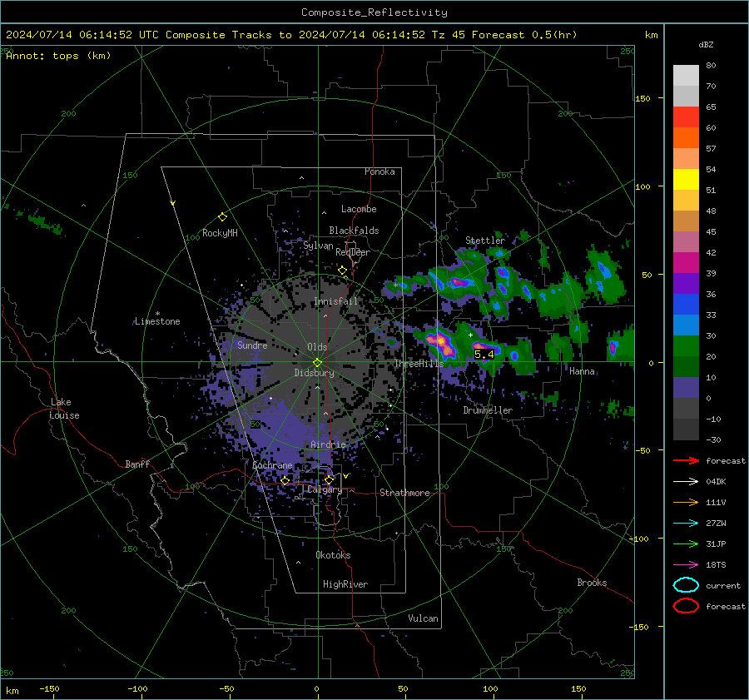
Task: Click the orange 111V arrow legend icon
Action: (686, 502)
